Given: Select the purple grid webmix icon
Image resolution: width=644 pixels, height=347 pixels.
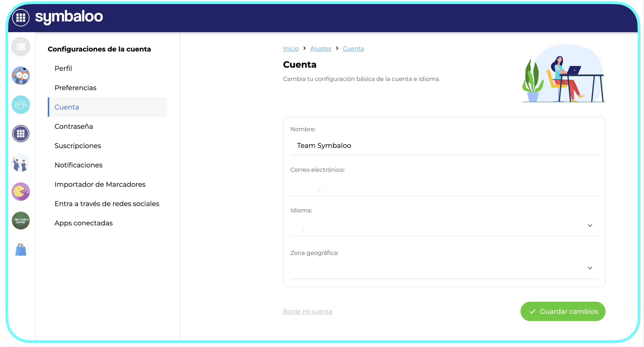Looking at the screenshot, I should click(21, 134).
